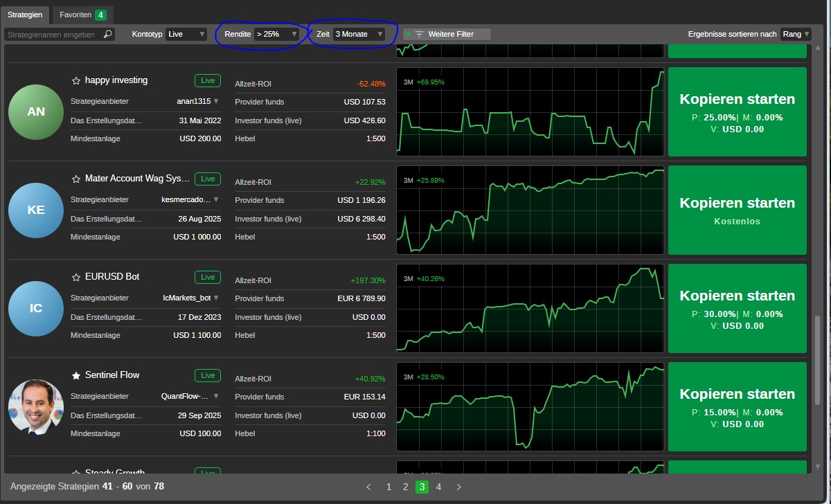The image size is (831, 504).
Task: Open the Zeit 3 Monate dropdown
Action: 361,33
